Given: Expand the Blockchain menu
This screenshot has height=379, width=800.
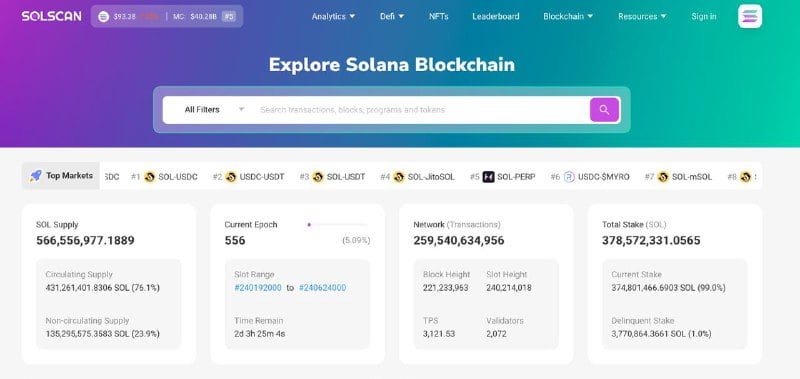Looking at the screenshot, I should (x=568, y=16).
